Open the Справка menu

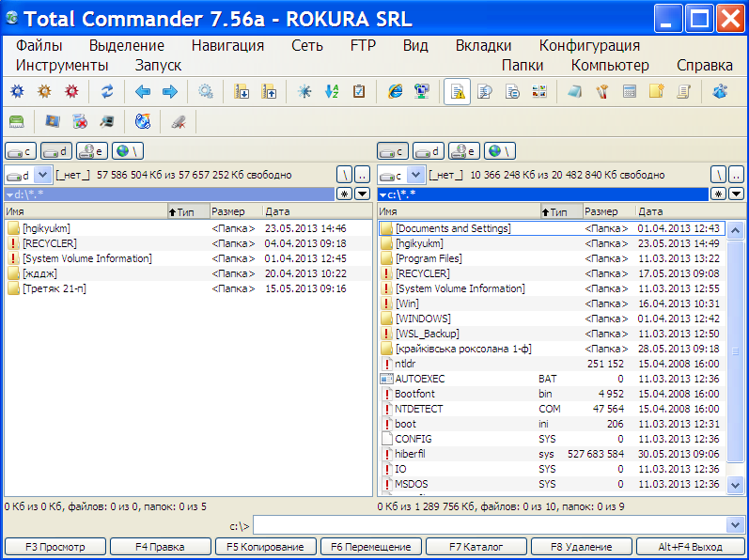tap(705, 65)
